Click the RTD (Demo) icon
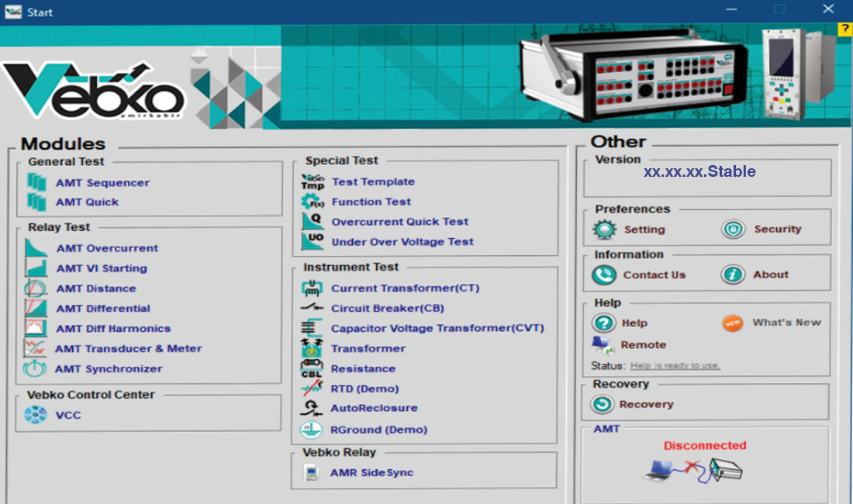Screen dimensions: 853x504 (312, 388)
